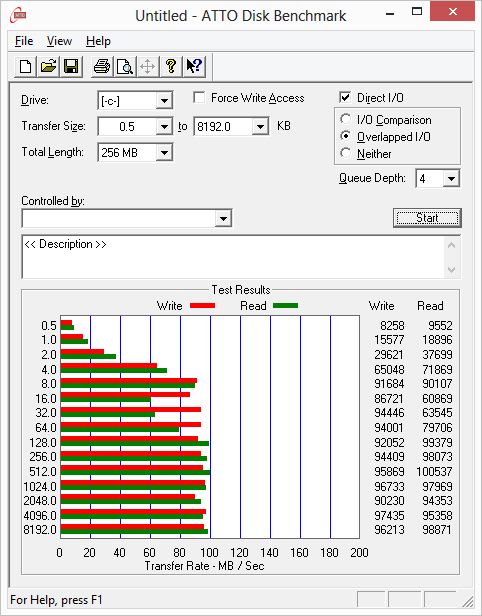Open the File menu
Screen dimensions: 482x616
pos(24,41)
